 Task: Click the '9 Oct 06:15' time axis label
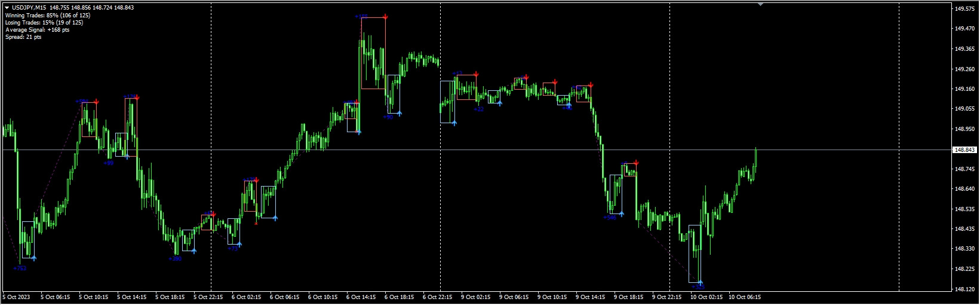click(514, 297)
